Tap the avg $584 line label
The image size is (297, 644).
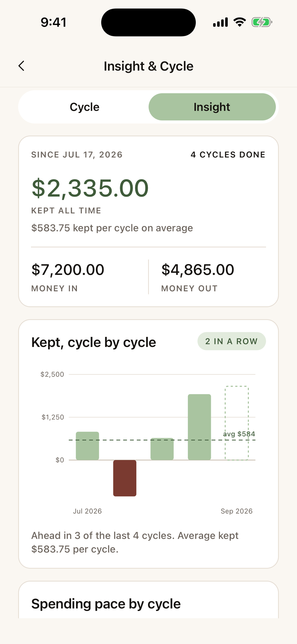point(239,434)
